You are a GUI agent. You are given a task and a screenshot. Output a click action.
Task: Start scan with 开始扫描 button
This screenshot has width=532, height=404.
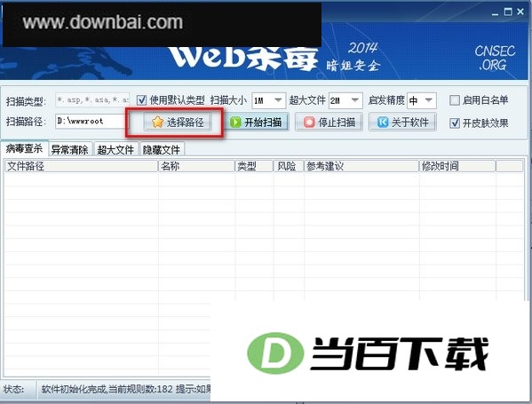tap(257, 123)
